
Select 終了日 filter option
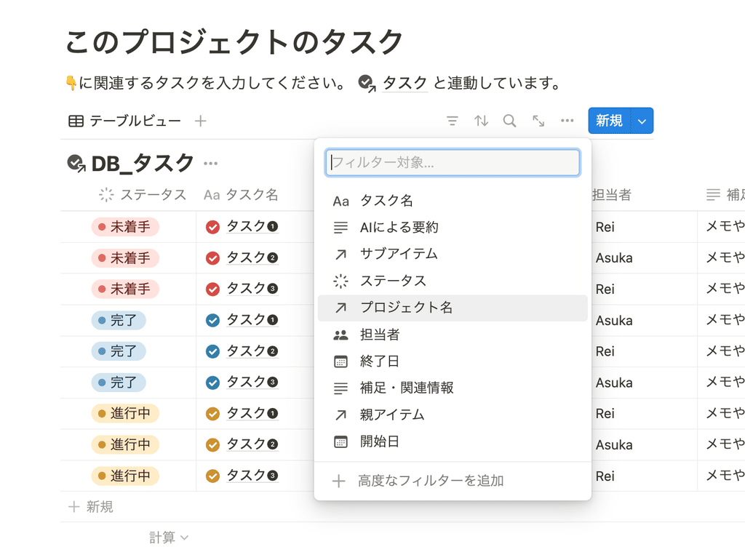[x=453, y=361]
